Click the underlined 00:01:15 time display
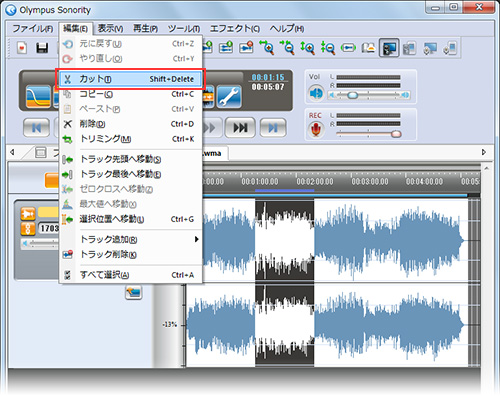The width and height of the screenshot is (500, 396). [x=268, y=77]
